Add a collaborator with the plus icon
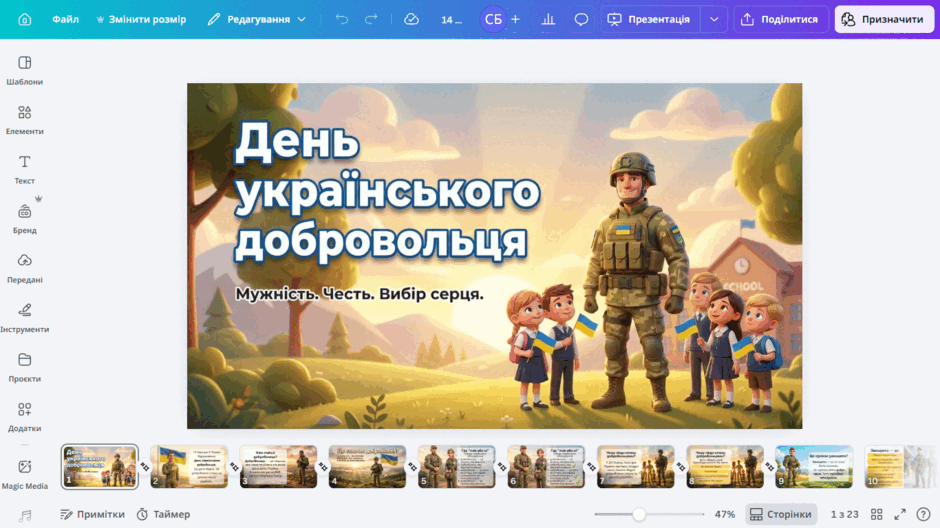 point(515,19)
